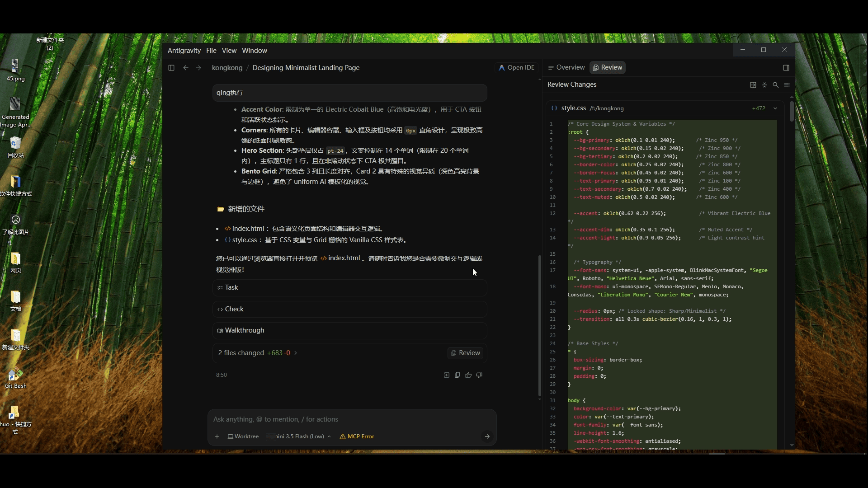Send the message with the arrow button

[x=487, y=436]
